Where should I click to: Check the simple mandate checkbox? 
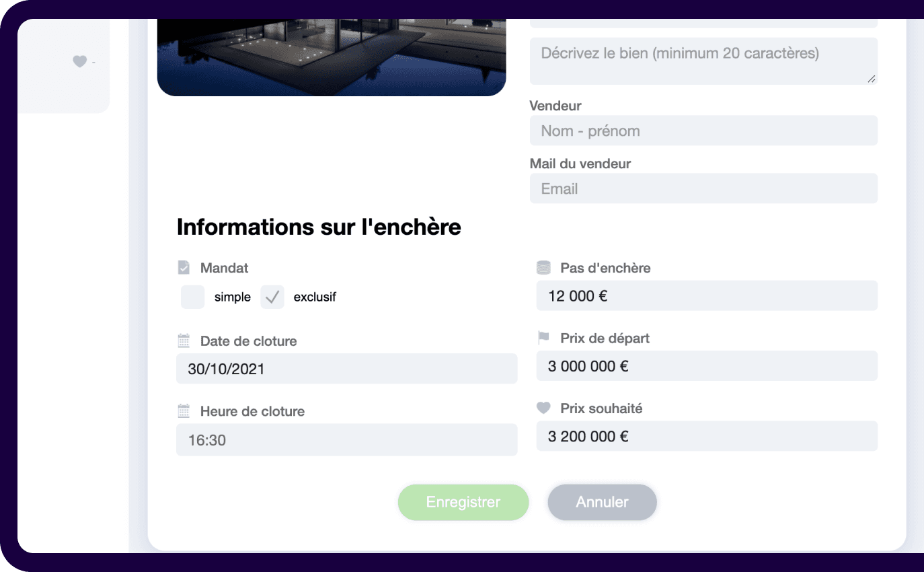(x=192, y=297)
